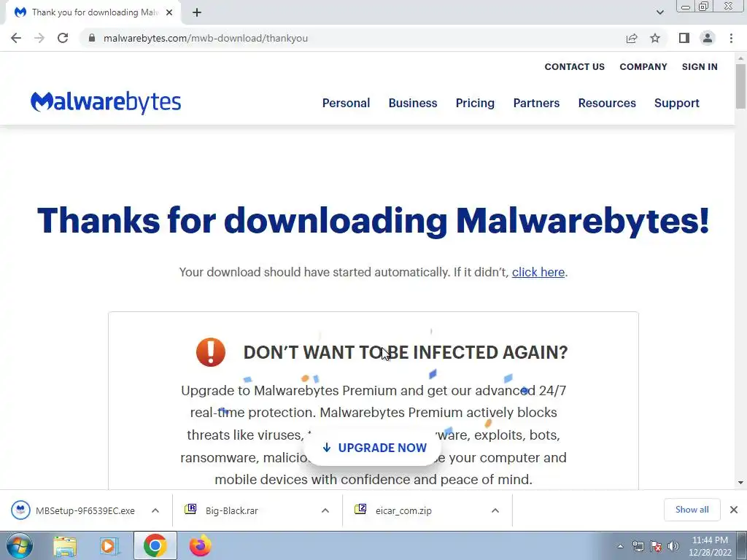
Task: Expand options for MBSetup-9F6539EC.exe download
Action: [x=155, y=510]
